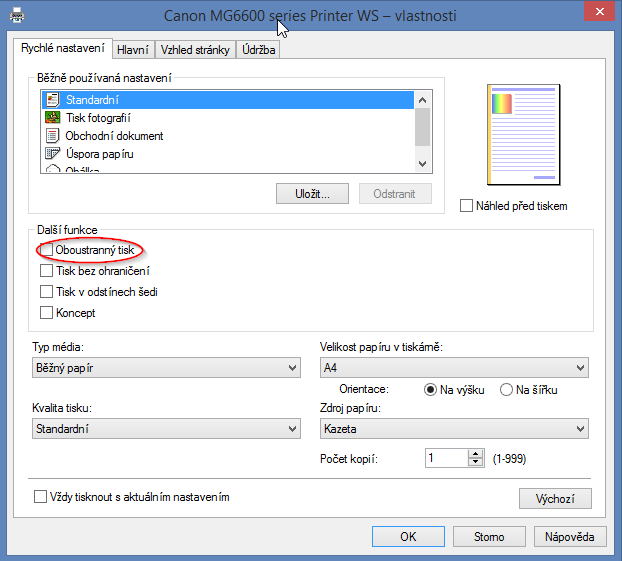Switch to Rychlé nastavení tab
This screenshot has width=622, height=561.
pos(63,48)
